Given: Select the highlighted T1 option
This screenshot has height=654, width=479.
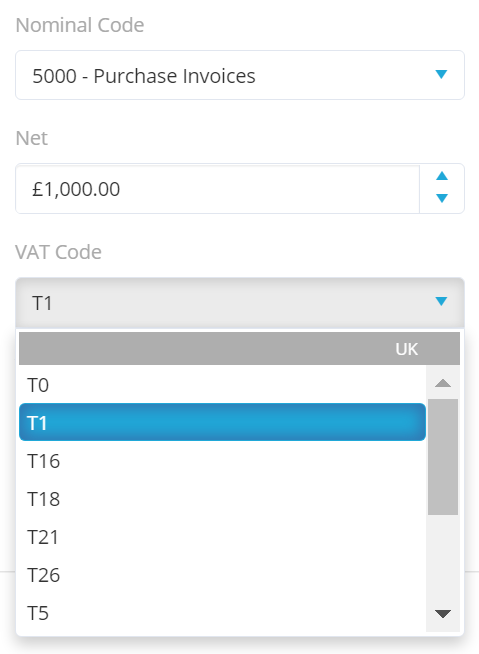Looking at the screenshot, I should pos(222,422).
